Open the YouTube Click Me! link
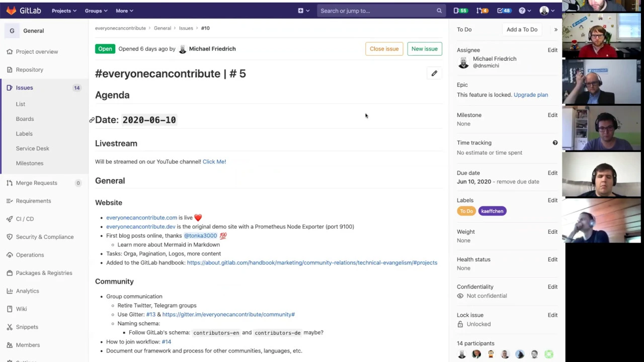The image size is (644, 362). coord(214,162)
